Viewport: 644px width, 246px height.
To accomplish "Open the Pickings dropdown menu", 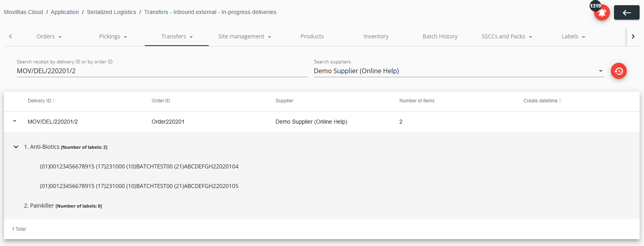I will coord(113,36).
